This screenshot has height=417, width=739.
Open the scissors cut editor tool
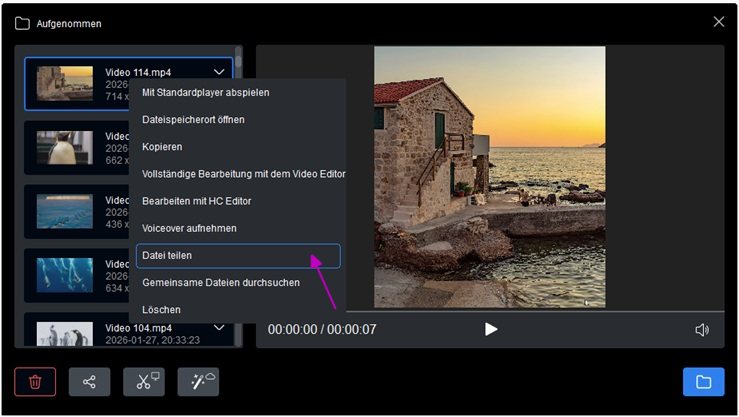pos(144,381)
